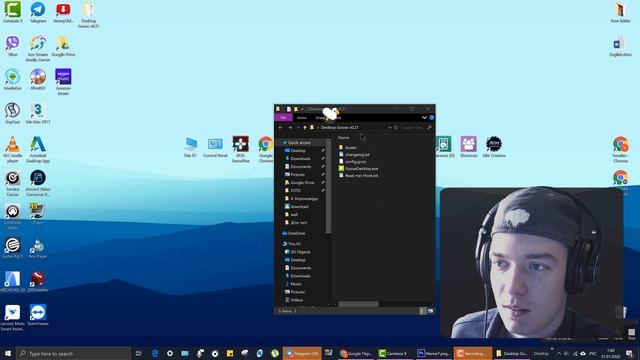Viewport: 640px width, 360px height.
Task: Open the address bar history dropdown
Action: pos(390,127)
